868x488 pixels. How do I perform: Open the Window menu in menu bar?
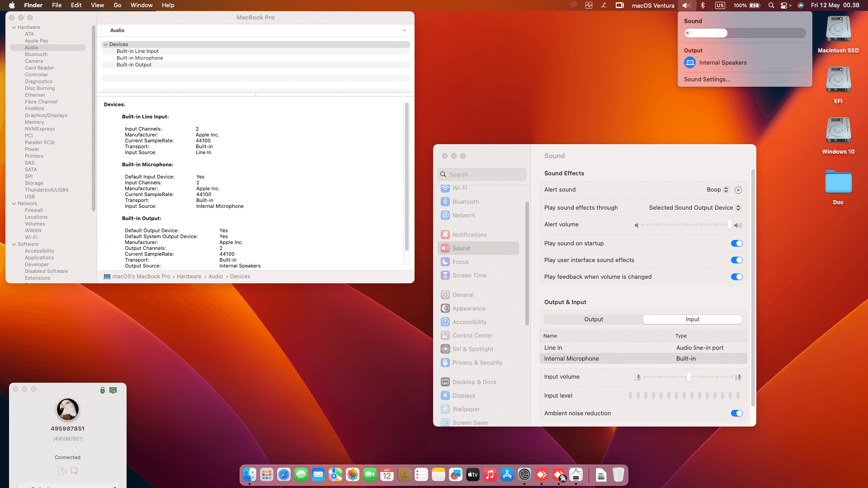(142, 5)
